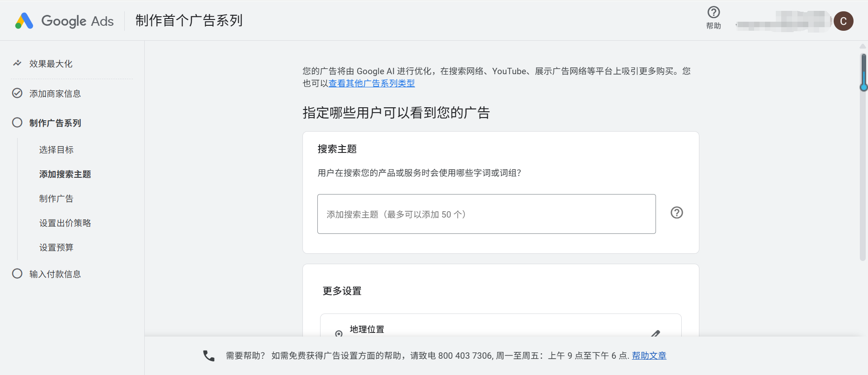Click the Google Ads logo icon

(x=24, y=21)
